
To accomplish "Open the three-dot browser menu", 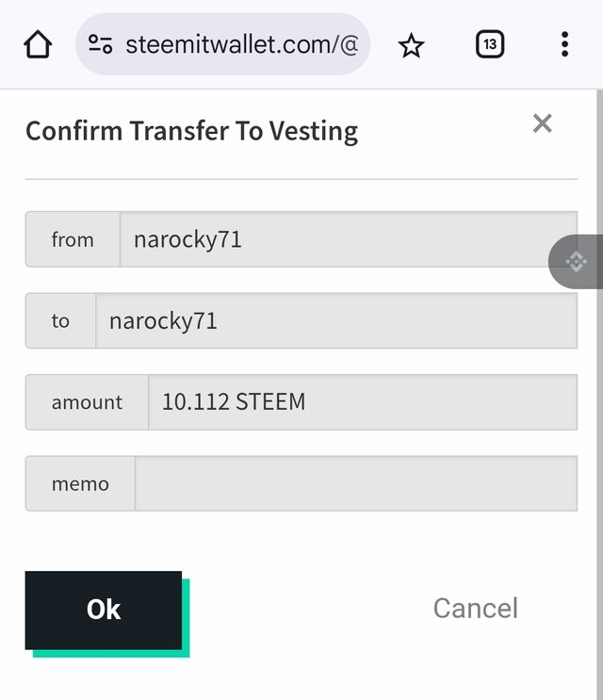I will [564, 44].
